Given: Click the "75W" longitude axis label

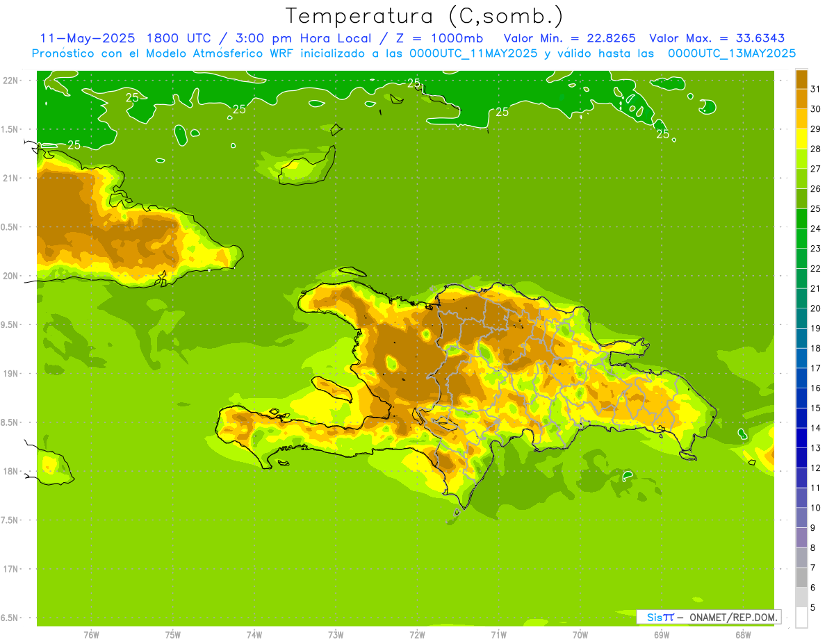Looking at the screenshot, I should [x=173, y=635].
